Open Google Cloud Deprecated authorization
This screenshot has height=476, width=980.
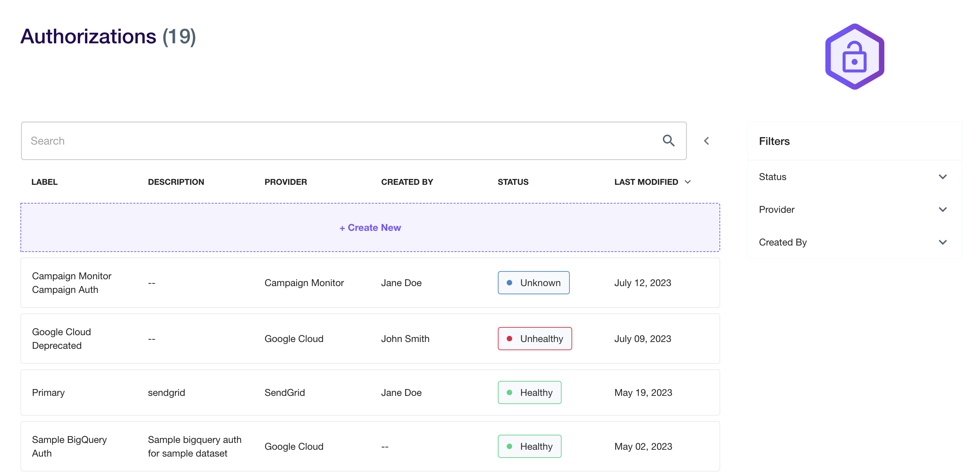pos(61,338)
